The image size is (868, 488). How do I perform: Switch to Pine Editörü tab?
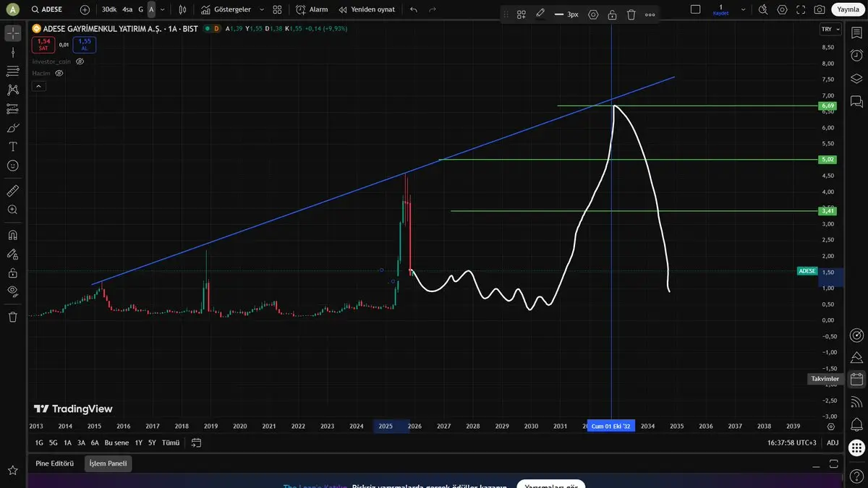[x=55, y=463]
